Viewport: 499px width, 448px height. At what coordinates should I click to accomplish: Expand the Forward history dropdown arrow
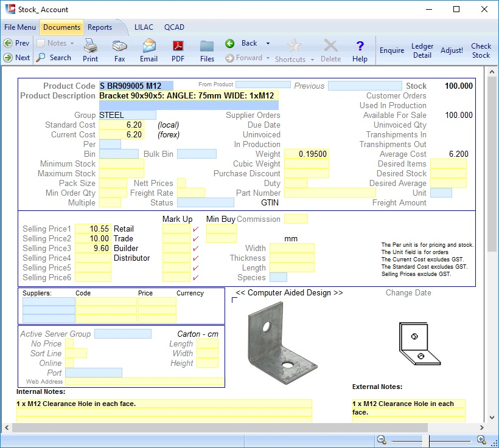click(267, 58)
